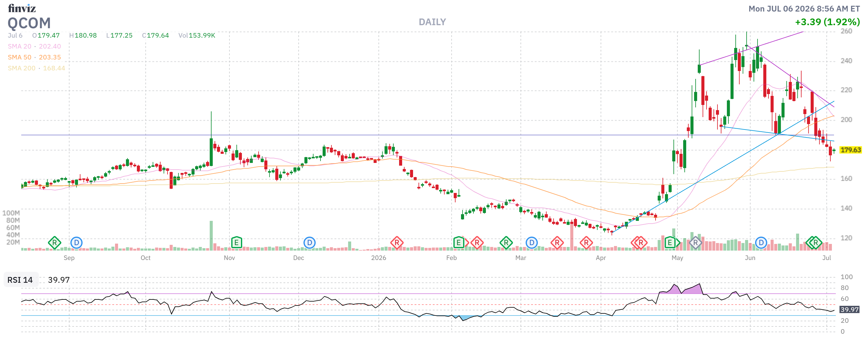Click the finviz logo
Image resolution: width=868 pixels, height=341 pixels.
(22, 8)
